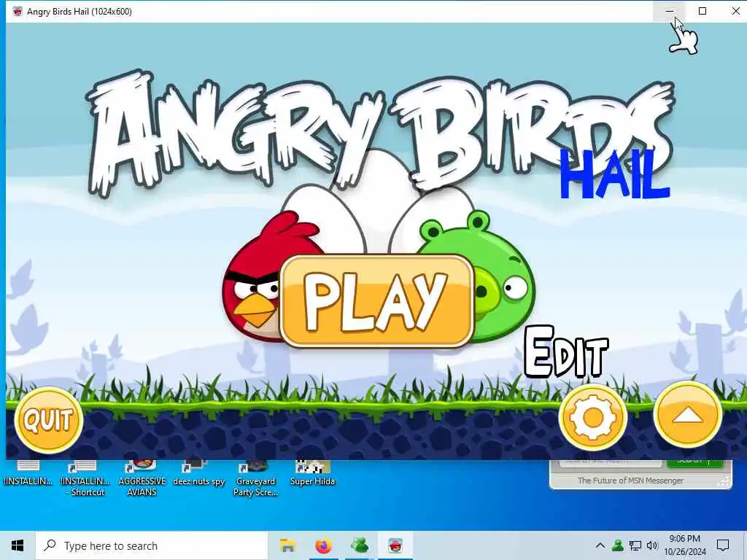This screenshot has width=747, height=560.
Task: Click the Angry Birds Hail title bar icon
Action: [18, 12]
